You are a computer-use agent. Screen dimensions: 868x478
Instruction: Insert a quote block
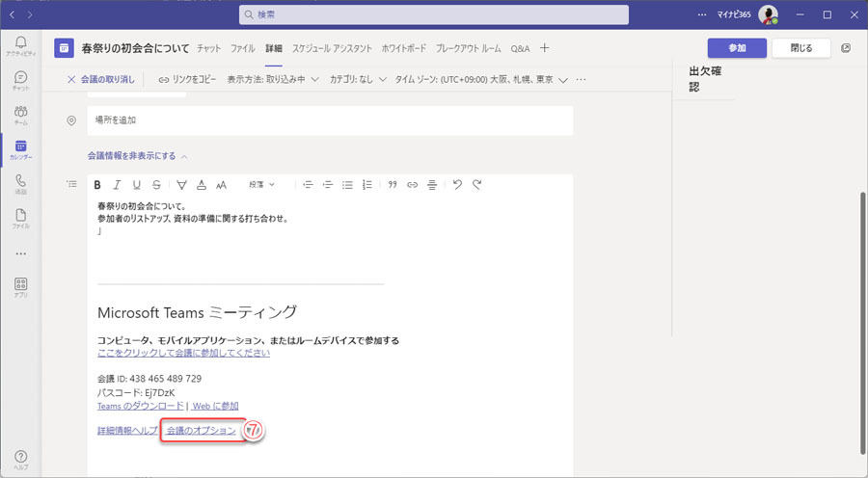point(393,185)
